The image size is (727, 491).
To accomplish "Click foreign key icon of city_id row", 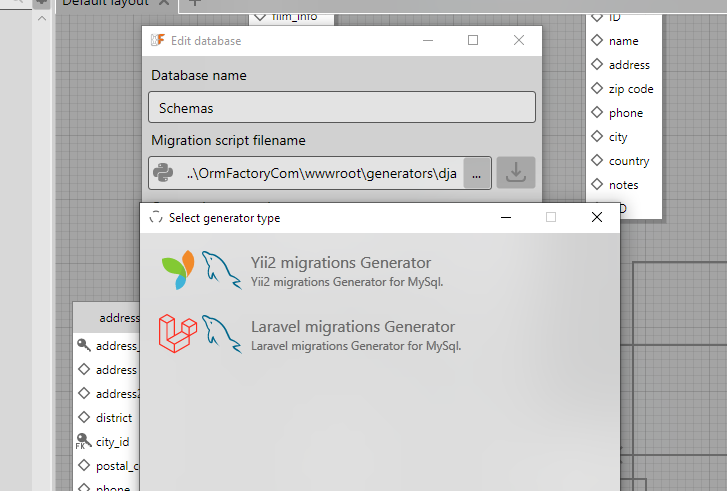I will coord(83,441).
